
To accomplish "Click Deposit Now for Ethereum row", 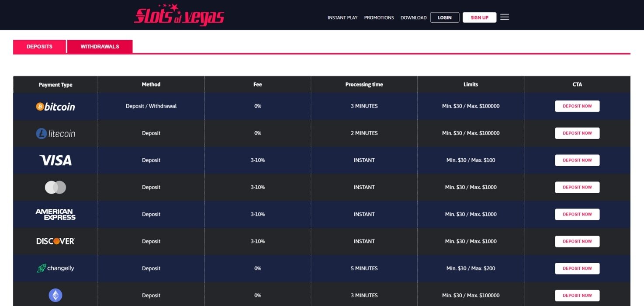I will click(x=577, y=296).
